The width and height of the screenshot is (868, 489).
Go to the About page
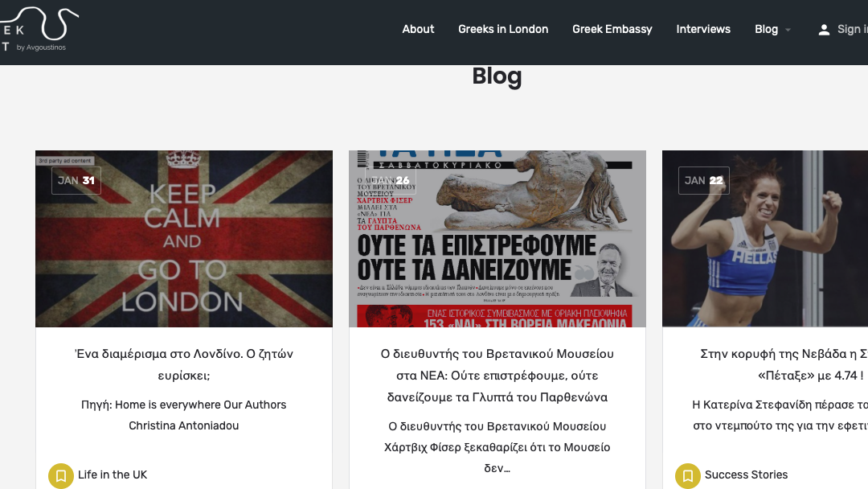click(x=418, y=29)
